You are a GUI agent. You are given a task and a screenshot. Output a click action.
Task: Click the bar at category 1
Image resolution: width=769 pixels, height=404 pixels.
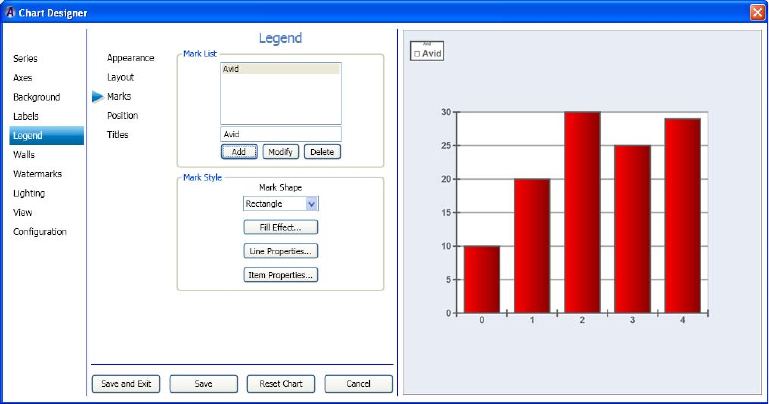point(532,246)
